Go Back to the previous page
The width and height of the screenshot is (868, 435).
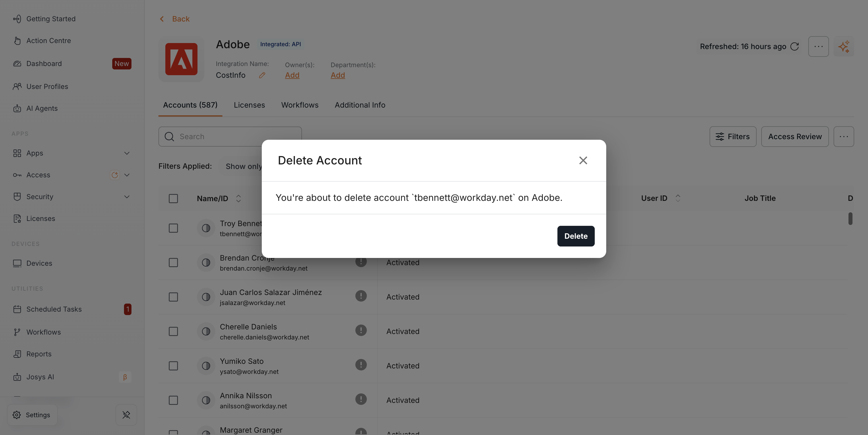pos(174,19)
